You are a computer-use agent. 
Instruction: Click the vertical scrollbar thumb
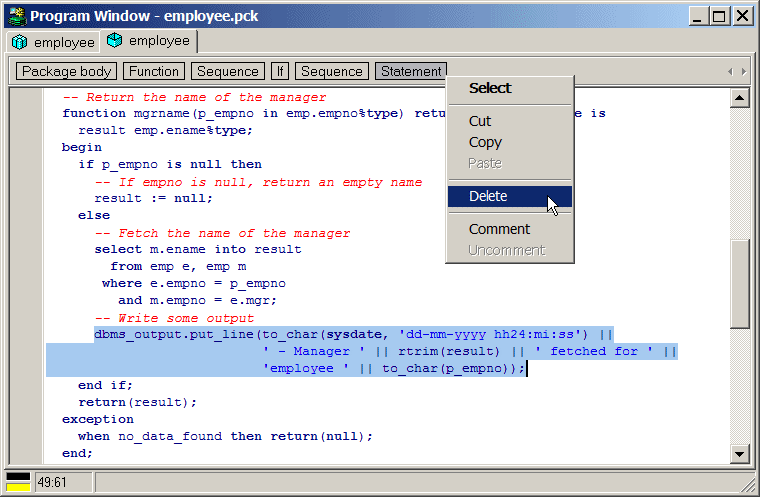click(740, 284)
